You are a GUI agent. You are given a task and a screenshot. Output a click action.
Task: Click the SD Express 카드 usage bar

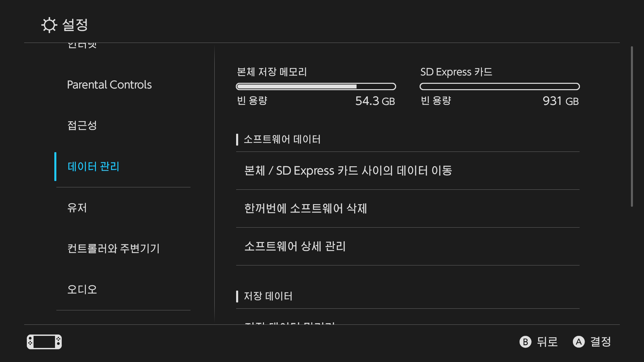tap(499, 86)
